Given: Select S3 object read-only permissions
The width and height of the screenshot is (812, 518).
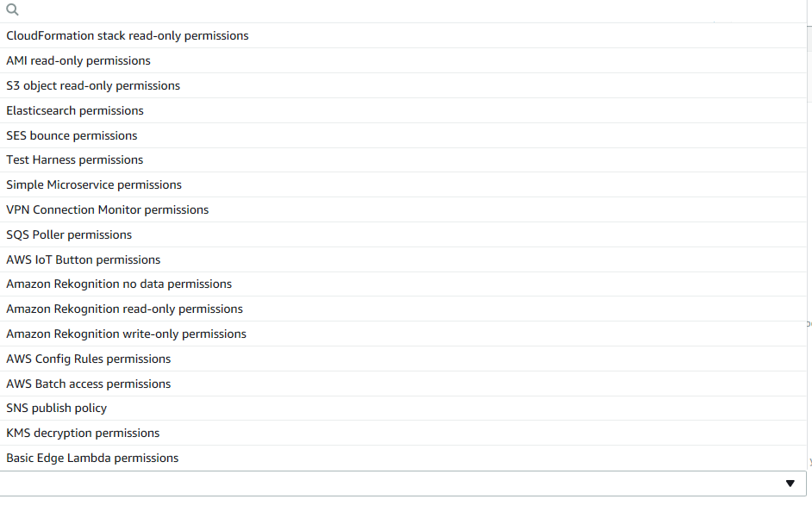Looking at the screenshot, I should pos(93,86).
